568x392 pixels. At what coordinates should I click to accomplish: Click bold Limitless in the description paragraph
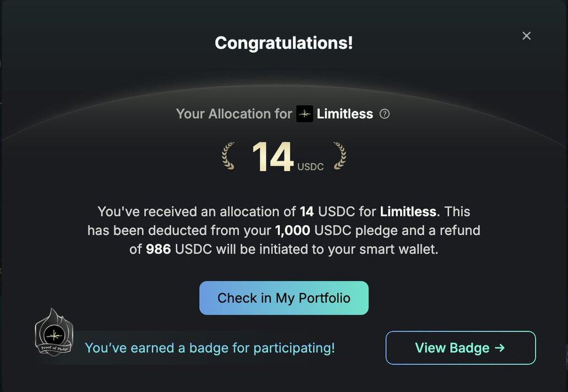coord(408,212)
